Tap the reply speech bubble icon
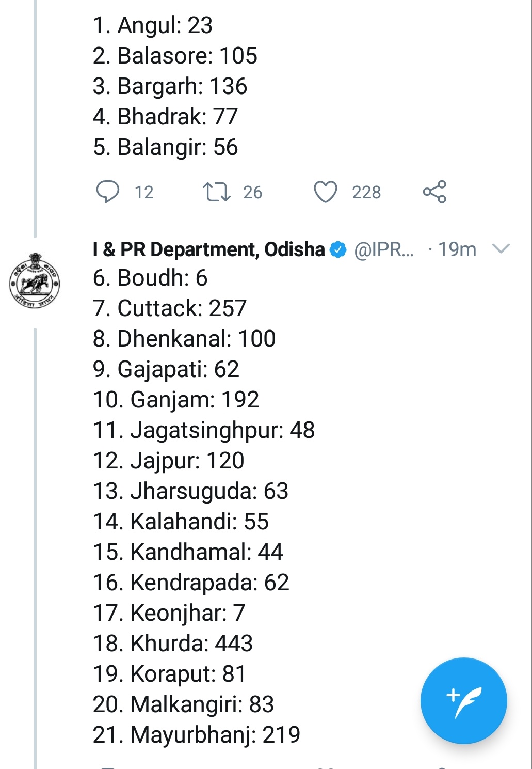 point(107,192)
